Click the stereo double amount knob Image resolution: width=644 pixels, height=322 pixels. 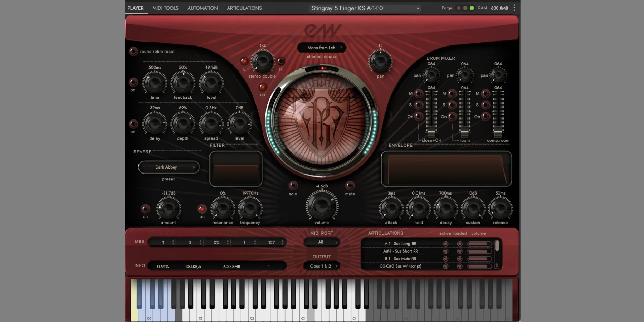263,61
